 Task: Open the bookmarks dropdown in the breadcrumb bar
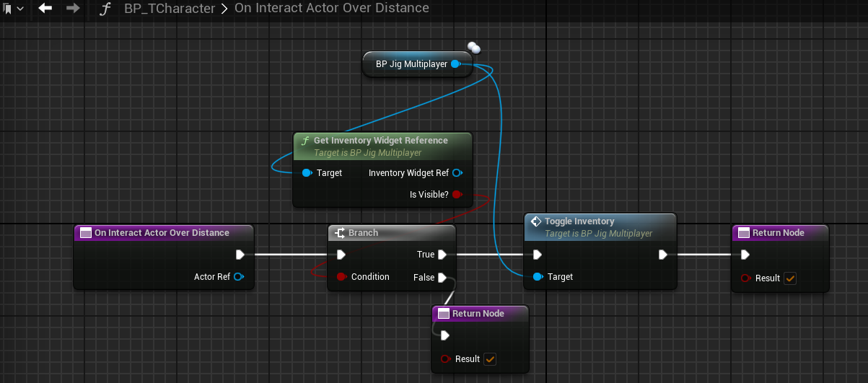click(x=12, y=9)
